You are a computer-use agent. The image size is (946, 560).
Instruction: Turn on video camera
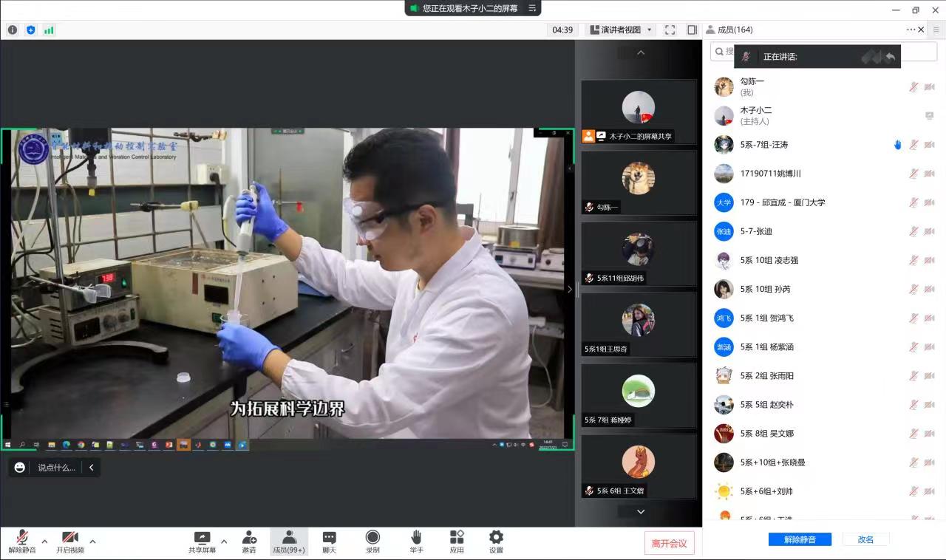point(70,542)
